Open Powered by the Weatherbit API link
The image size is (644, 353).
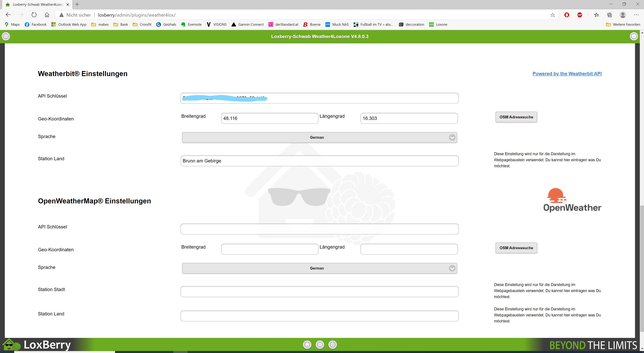pos(567,74)
